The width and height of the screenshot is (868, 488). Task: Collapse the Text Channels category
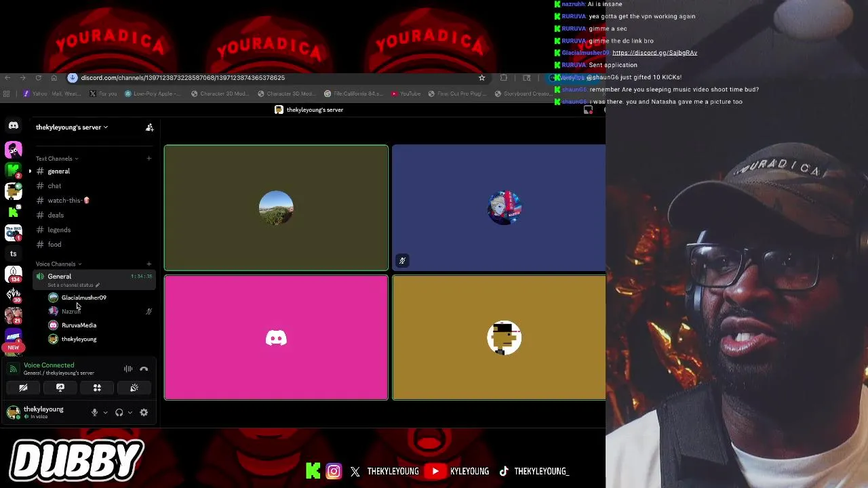point(57,159)
